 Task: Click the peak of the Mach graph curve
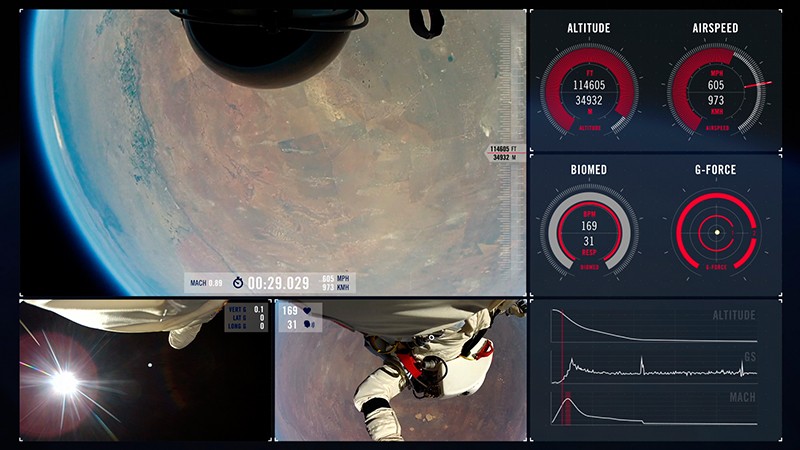pyautogui.click(x=567, y=402)
